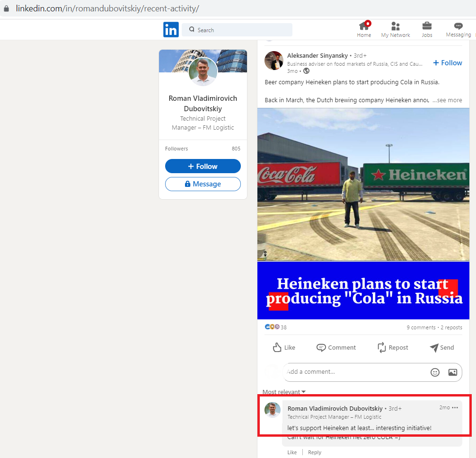
Task: Open Roman Dubovitskiy's sidebar profile photo
Action: pyautogui.click(x=203, y=71)
